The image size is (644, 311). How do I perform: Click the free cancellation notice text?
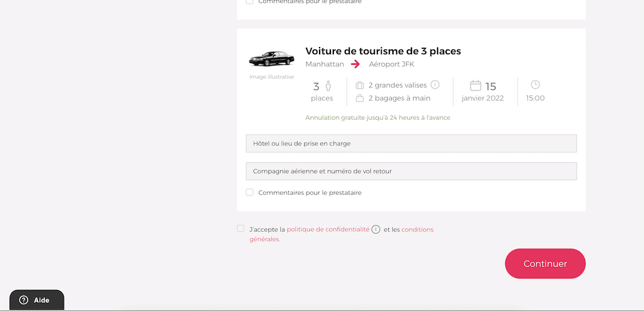(x=377, y=117)
